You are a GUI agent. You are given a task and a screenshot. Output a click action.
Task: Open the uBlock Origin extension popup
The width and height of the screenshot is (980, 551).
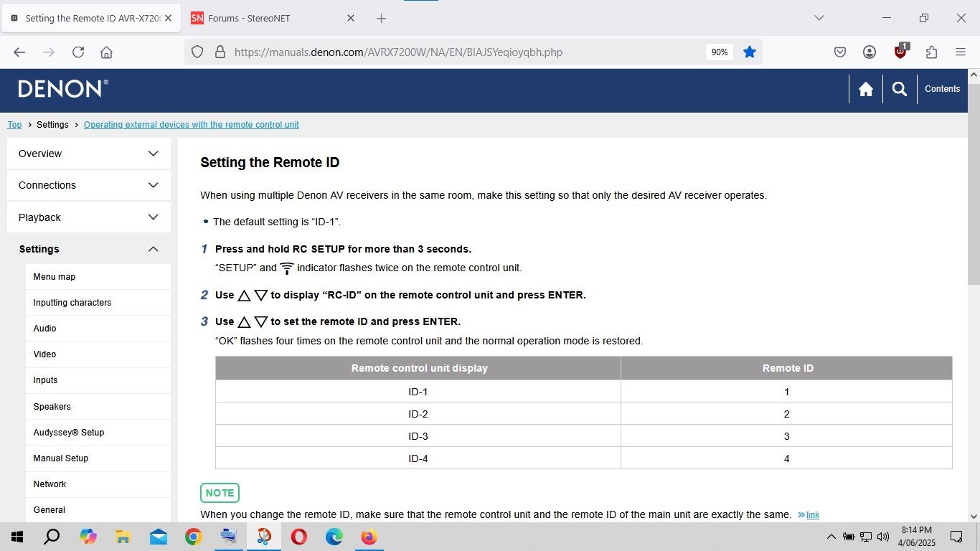(x=901, y=51)
